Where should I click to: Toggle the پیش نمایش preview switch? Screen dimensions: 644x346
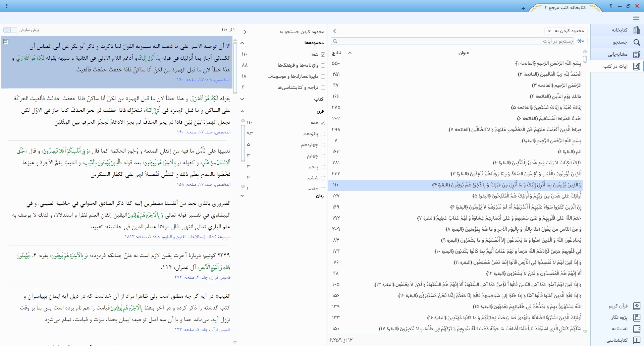tap(10, 30)
